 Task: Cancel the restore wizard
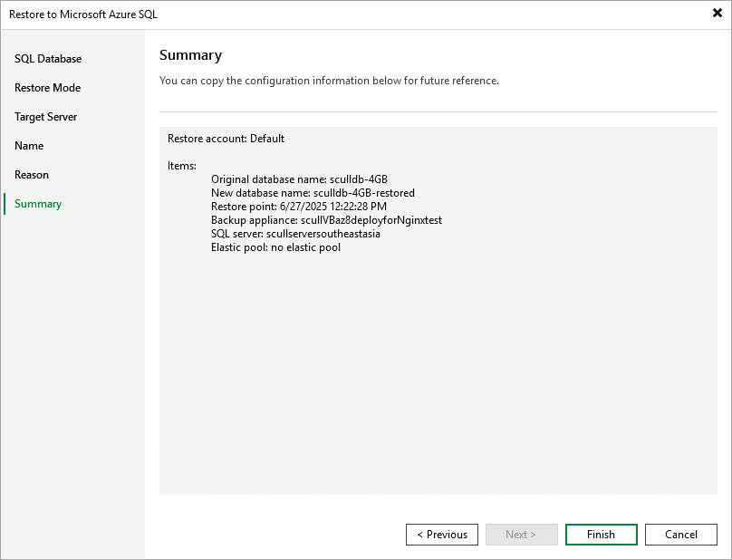680,535
